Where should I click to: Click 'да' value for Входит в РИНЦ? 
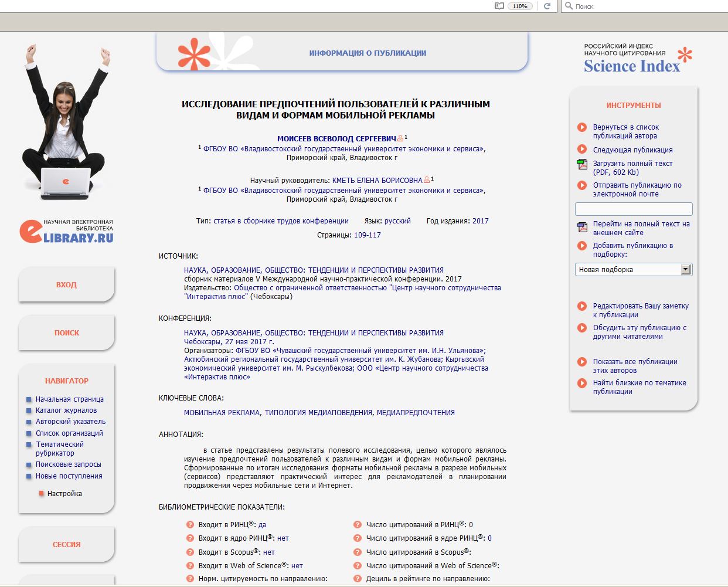262,525
